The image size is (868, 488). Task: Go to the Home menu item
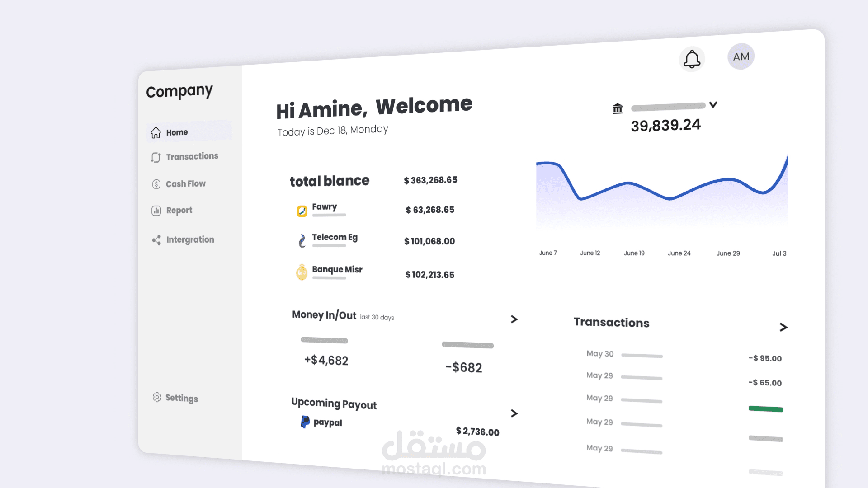click(177, 132)
